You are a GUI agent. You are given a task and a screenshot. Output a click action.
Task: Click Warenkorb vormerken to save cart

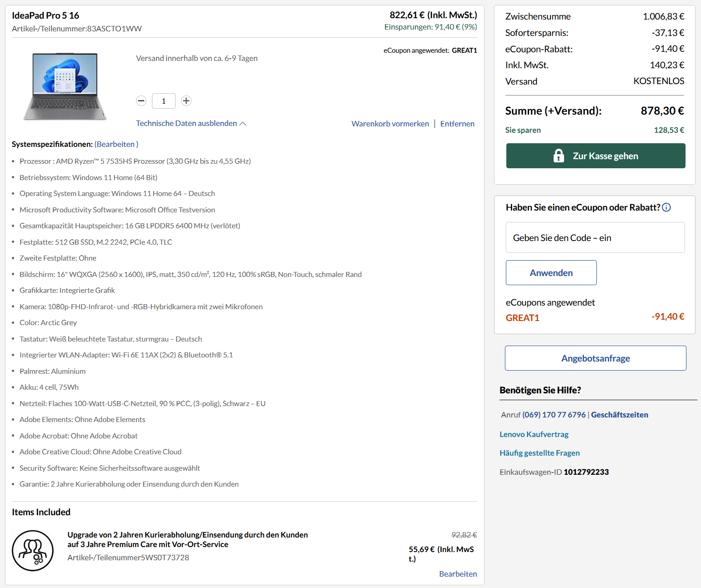point(390,123)
